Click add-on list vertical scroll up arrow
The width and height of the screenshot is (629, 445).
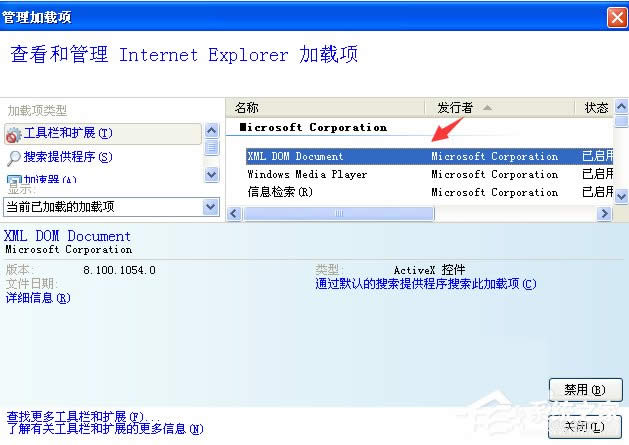621,106
